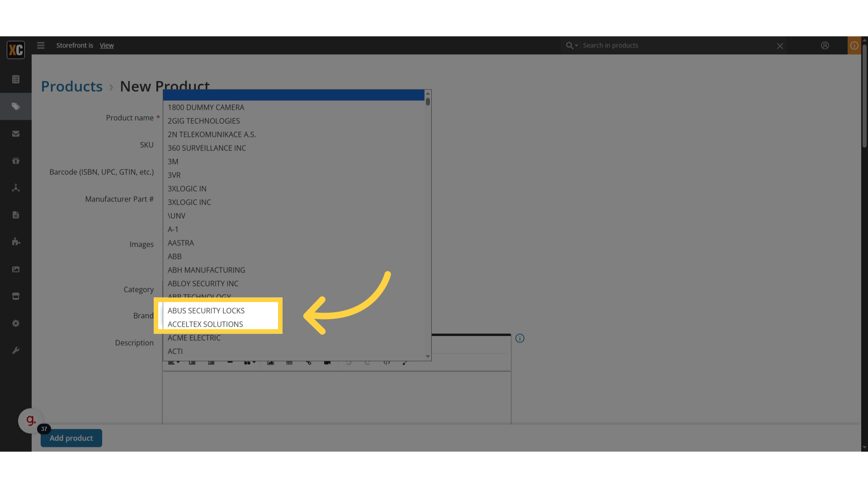Open the Catalog tag icon in the sidebar

click(16, 107)
